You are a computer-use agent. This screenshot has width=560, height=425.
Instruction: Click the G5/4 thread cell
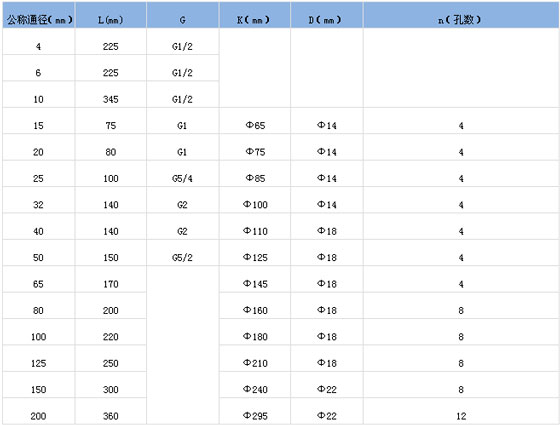click(x=182, y=178)
